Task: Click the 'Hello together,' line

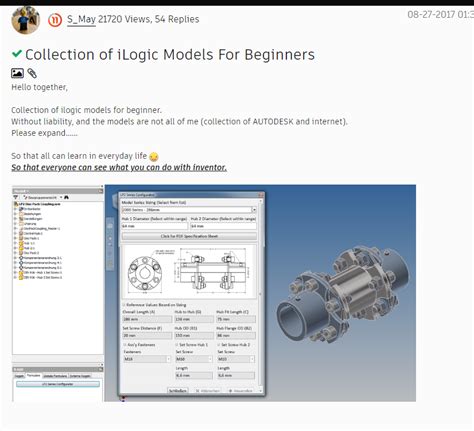Action: pyautogui.click(x=39, y=87)
